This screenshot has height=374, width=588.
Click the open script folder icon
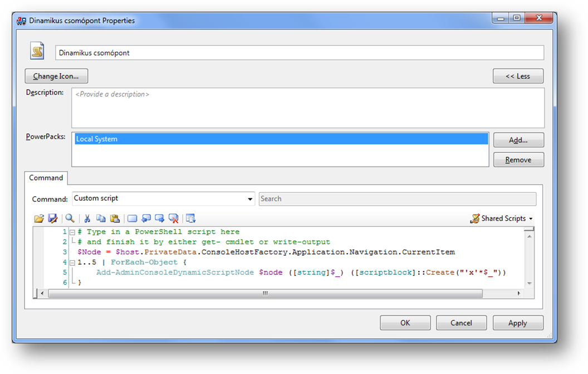coord(39,218)
